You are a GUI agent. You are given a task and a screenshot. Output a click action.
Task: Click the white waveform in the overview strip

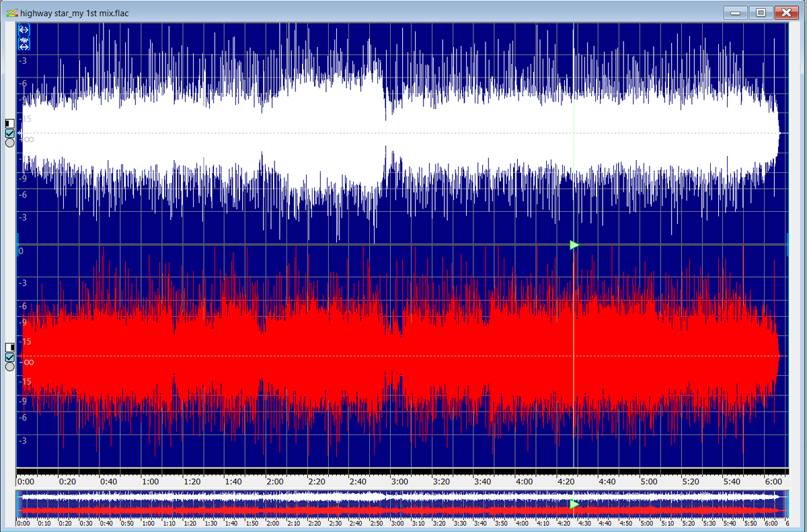click(x=401, y=496)
